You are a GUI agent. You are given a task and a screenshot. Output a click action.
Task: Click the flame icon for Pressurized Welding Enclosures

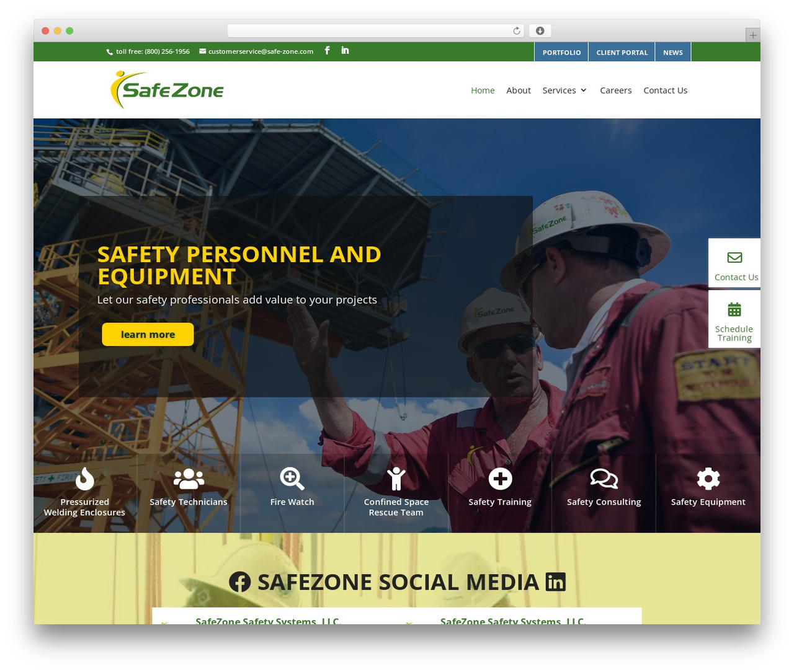click(85, 479)
